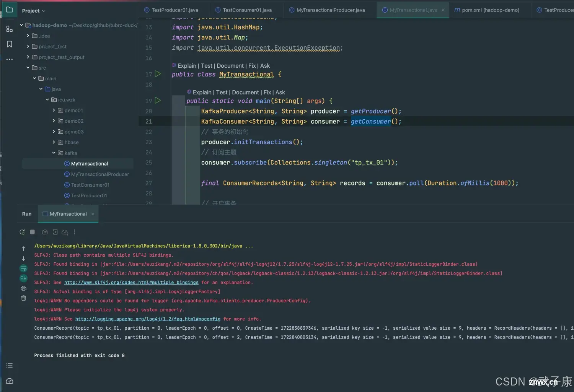Click Document above the main method

click(x=245, y=93)
